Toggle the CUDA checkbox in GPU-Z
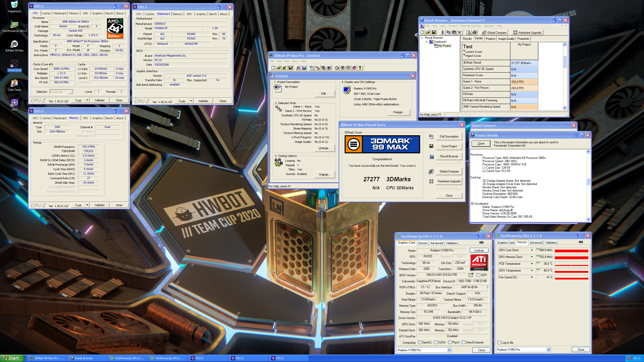The image size is (644, 362). (x=435, y=342)
